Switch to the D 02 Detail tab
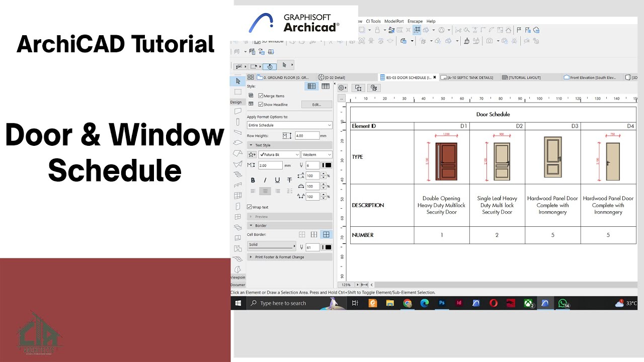 [x=346, y=77]
